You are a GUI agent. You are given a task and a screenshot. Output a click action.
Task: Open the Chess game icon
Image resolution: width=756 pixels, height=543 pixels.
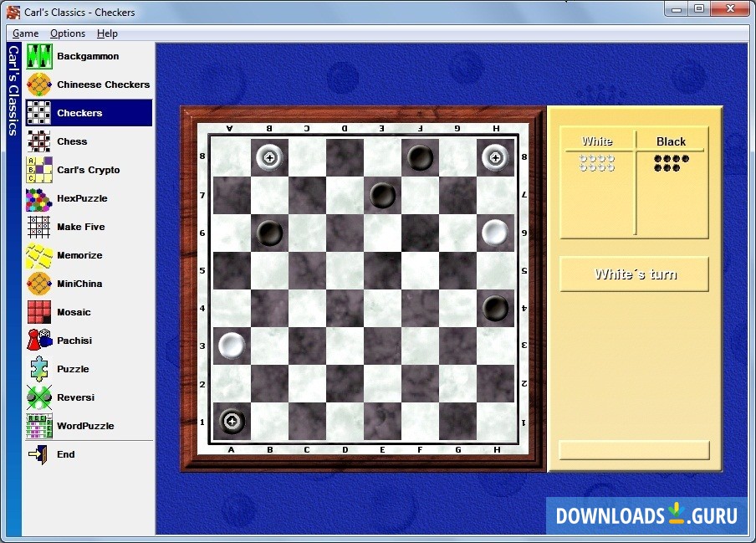(x=39, y=141)
